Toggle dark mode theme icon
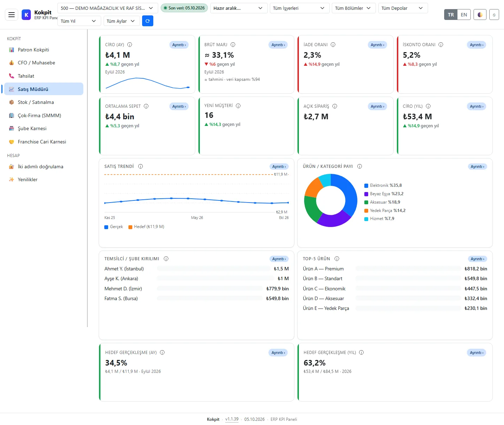Image resolution: width=504 pixels, height=425 pixels. (x=480, y=15)
